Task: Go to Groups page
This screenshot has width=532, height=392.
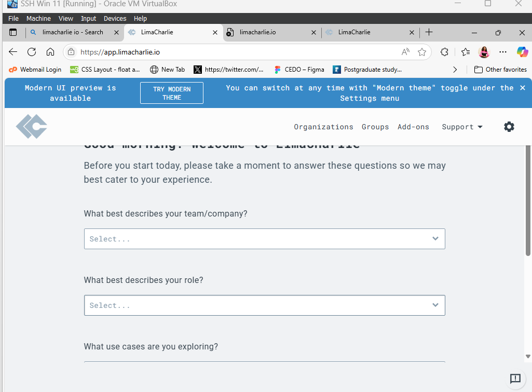Action: click(x=375, y=127)
